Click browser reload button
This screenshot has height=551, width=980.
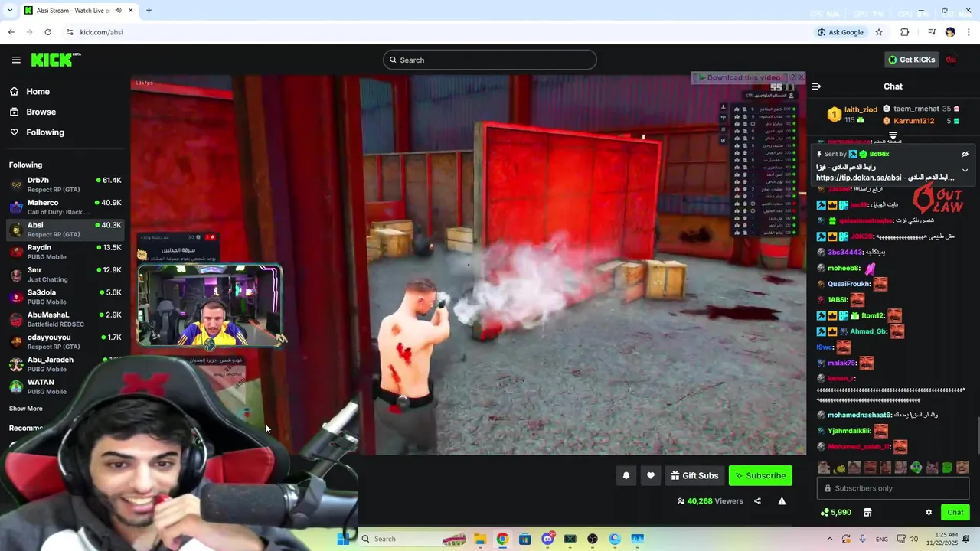point(47,32)
